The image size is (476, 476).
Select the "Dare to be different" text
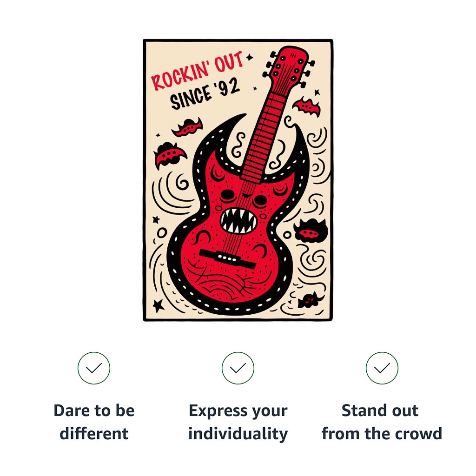pos(94,422)
